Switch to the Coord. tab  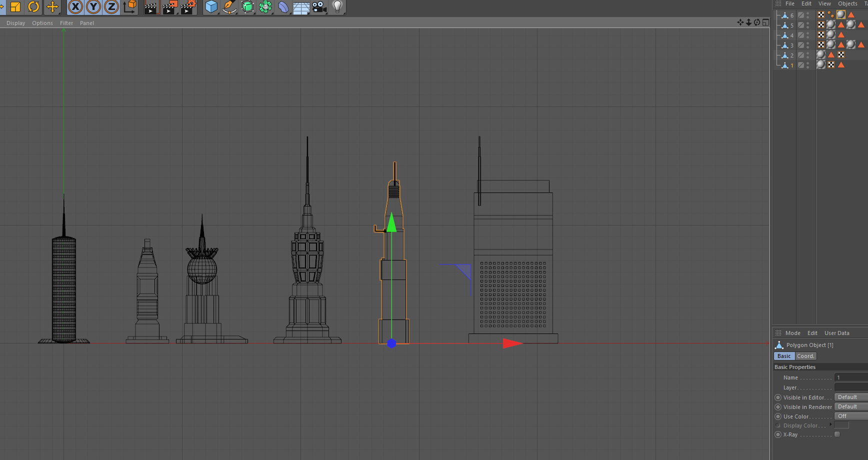click(x=805, y=356)
